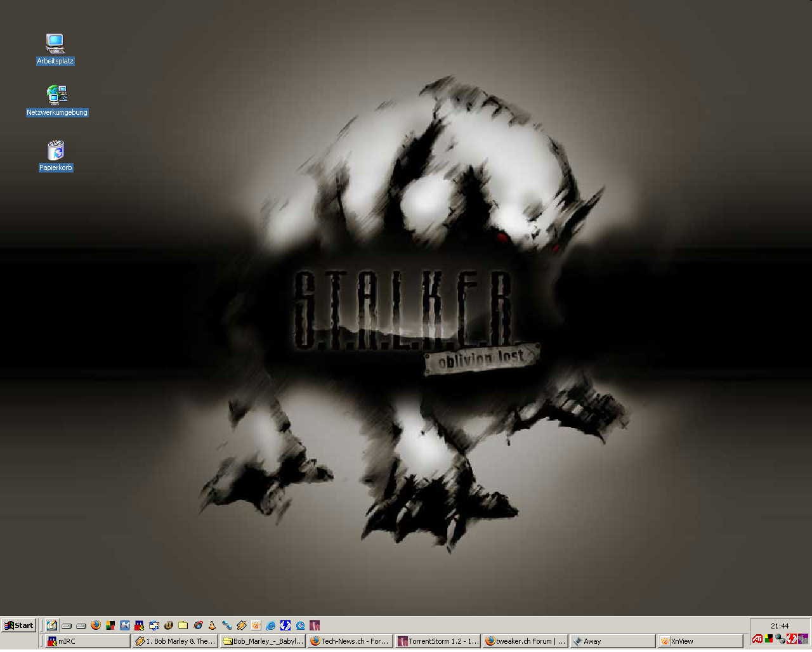The width and height of the screenshot is (812, 652).
Task: Open the Arbeitsplatz desktop icon
Action: tap(55, 44)
